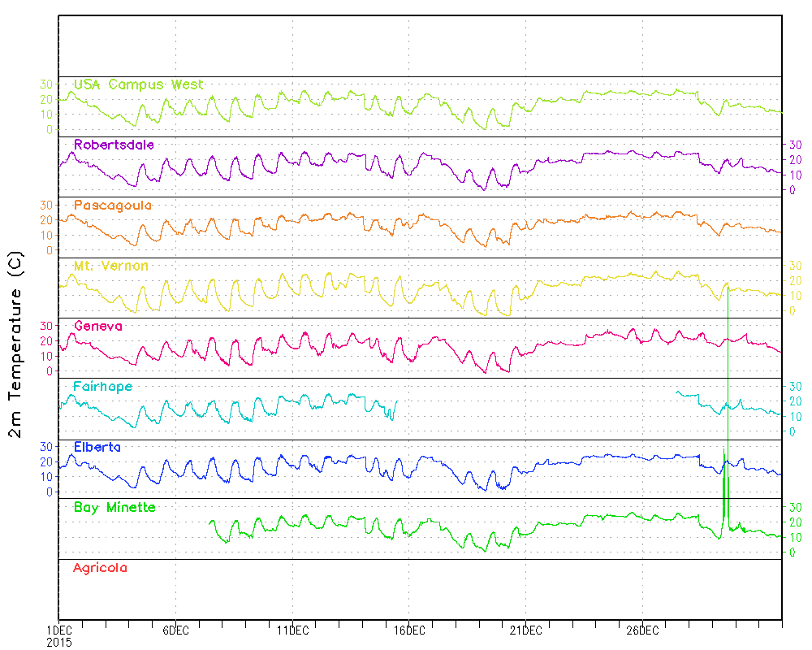Click the 2015 year label
The image size is (812, 650).
58,642
